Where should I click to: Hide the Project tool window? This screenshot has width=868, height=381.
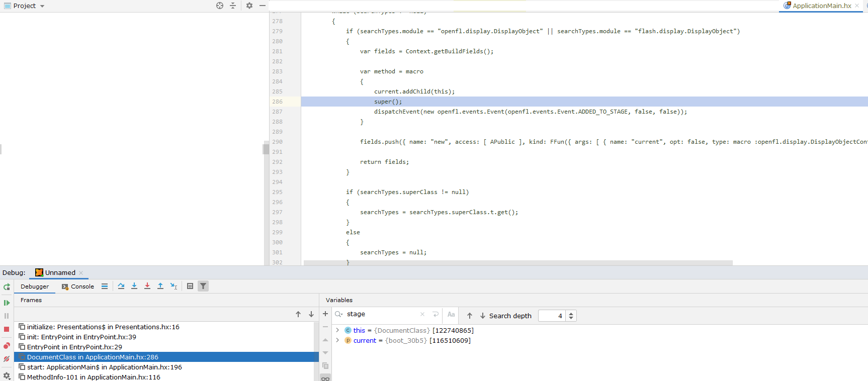(263, 6)
